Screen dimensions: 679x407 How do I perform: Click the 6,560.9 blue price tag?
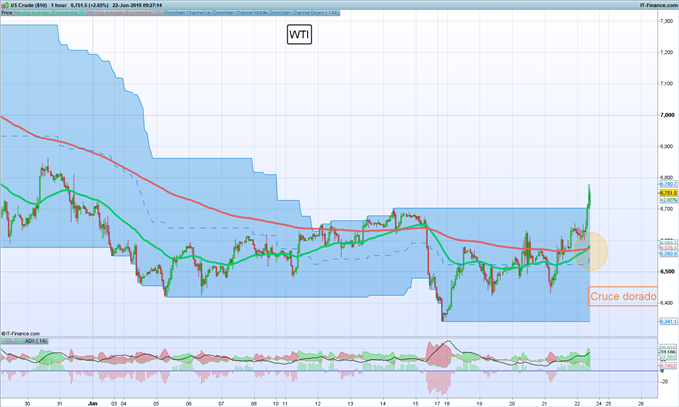[669, 254]
